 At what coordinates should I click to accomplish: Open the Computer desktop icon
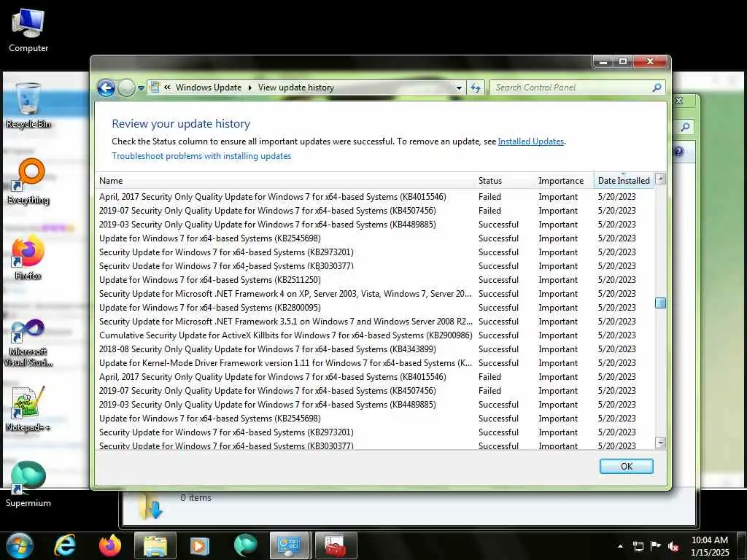point(28,30)
